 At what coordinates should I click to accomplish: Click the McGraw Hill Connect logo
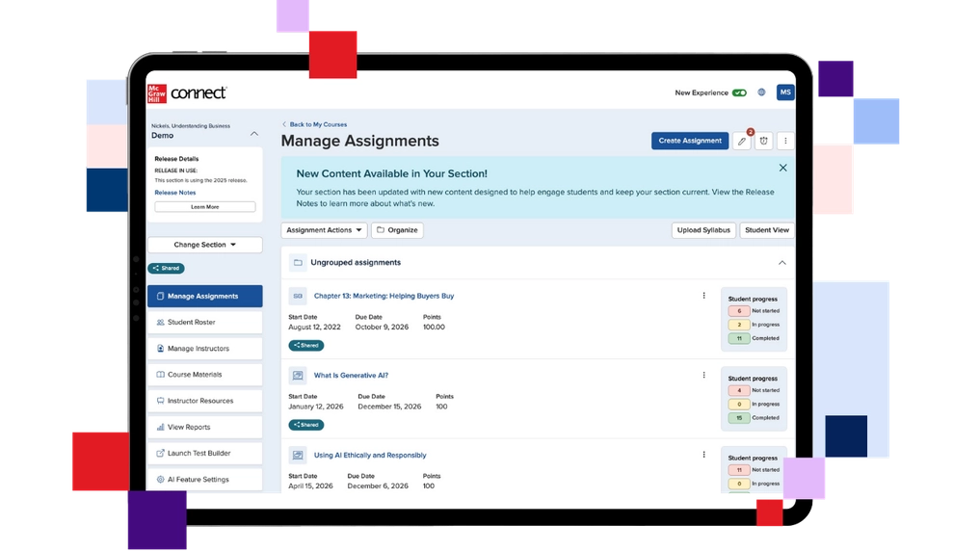click(187, 92)
